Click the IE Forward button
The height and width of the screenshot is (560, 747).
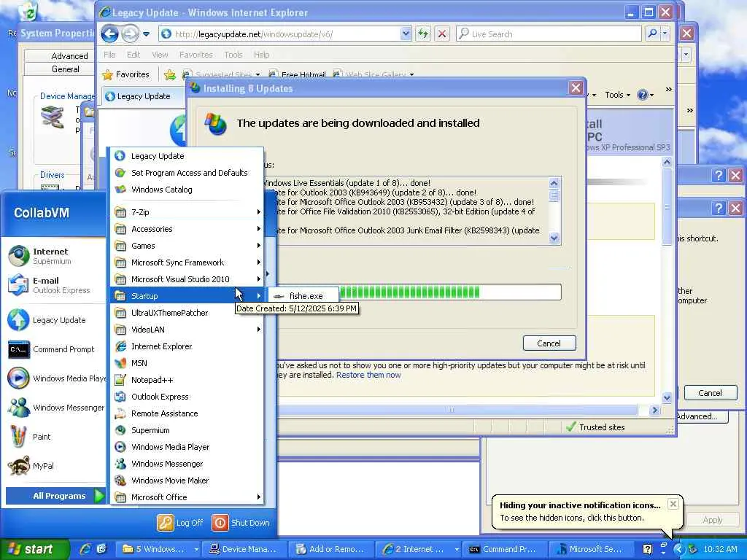[129, 34]
